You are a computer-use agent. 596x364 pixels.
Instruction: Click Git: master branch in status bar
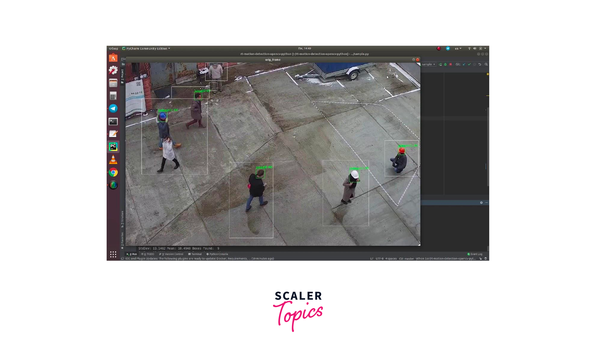406,259
